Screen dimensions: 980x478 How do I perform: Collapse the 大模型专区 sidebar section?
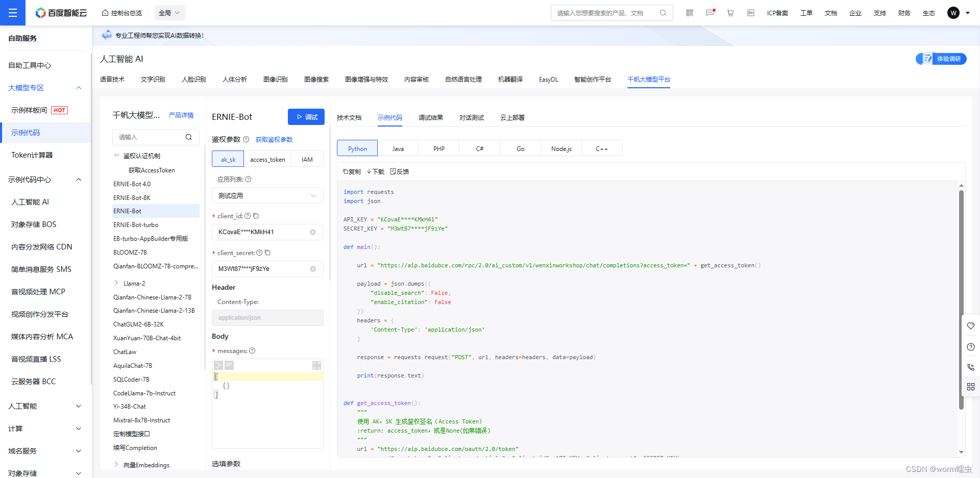[x=79, y=88]
